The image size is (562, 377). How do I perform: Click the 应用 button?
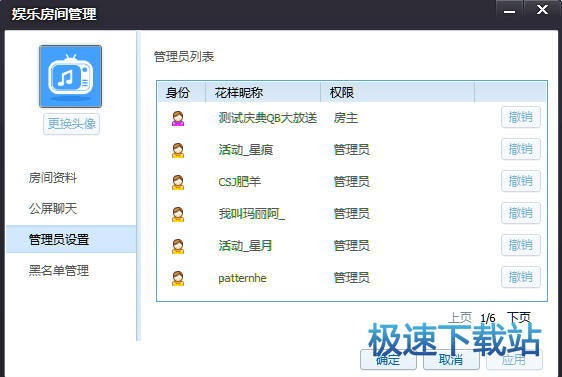click(514, 359)
